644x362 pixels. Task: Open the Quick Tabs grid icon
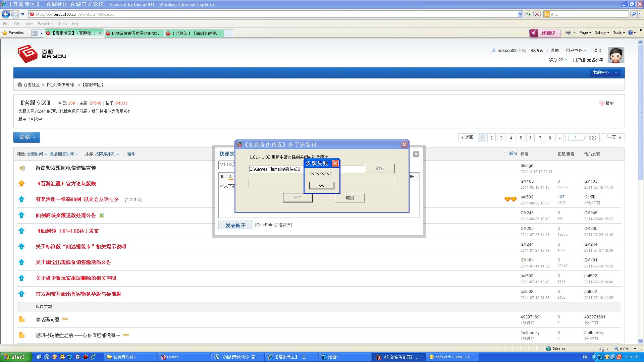[x=35, y=33]
